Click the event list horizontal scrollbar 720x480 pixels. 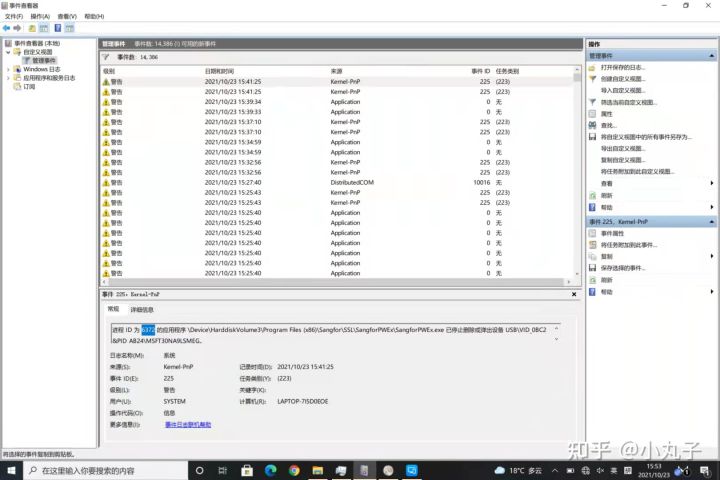point(336,282)
